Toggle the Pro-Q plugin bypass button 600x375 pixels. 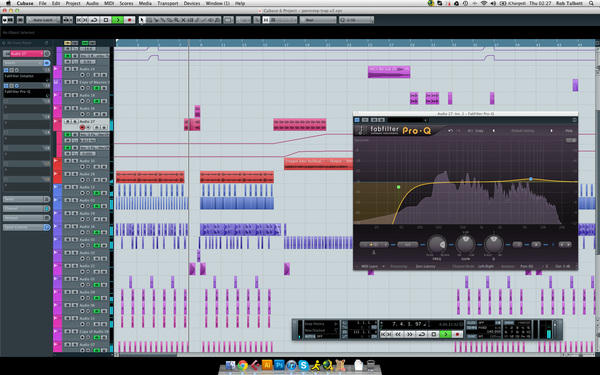pos(357,120)
